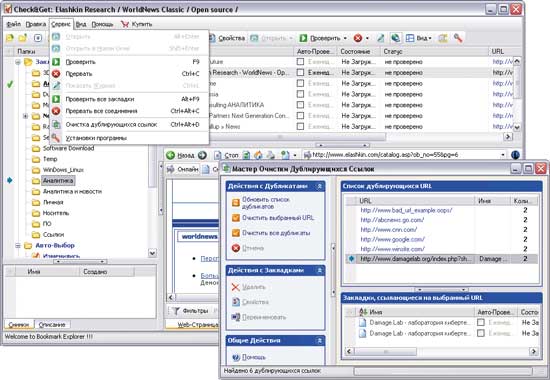550x380 pixels.
Task: Collapse the root bookmarks folder node
Action: [x=18, y=62]
